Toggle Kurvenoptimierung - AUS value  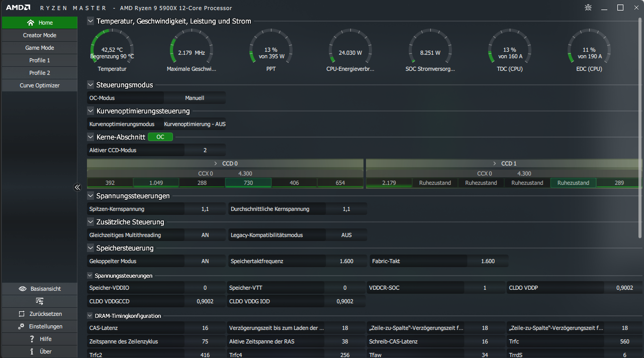195,124
